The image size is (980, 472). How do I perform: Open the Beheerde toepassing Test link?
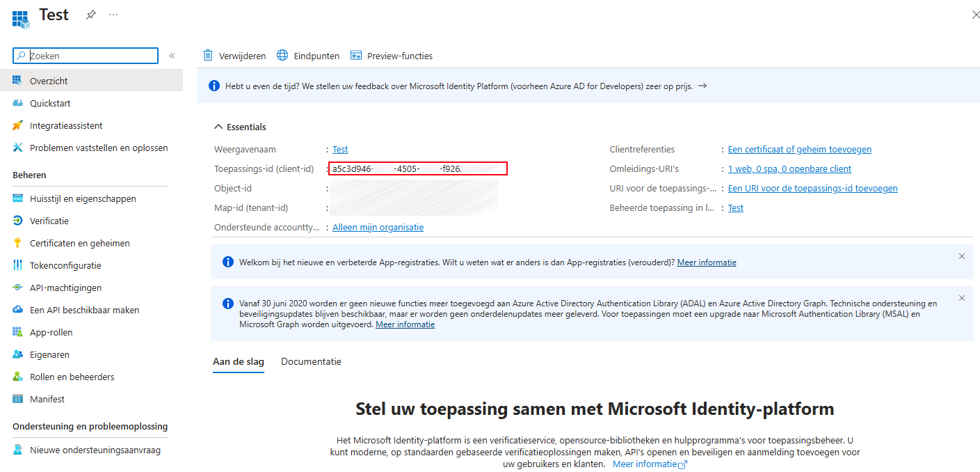pyautogui.click(x=736, y=207)
